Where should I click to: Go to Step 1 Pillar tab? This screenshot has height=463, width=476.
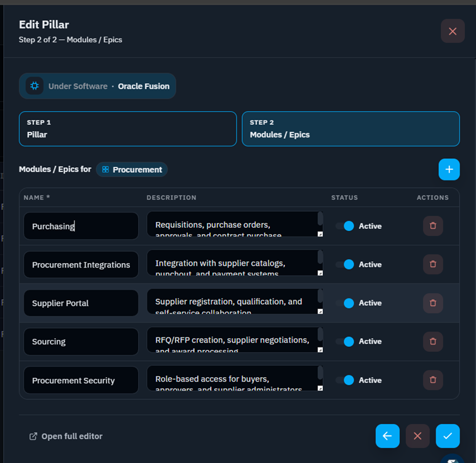pos(128,129)
